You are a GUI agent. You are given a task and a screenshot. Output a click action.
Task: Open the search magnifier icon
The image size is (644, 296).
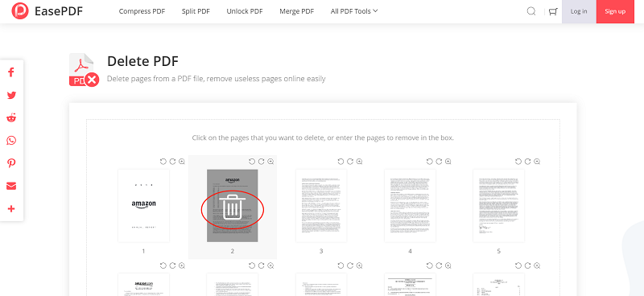click(531, 11)
